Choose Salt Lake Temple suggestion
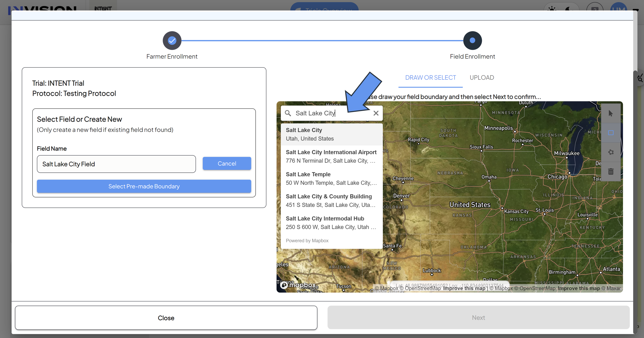The image size is (644, 338). click(x=331, y=178)
